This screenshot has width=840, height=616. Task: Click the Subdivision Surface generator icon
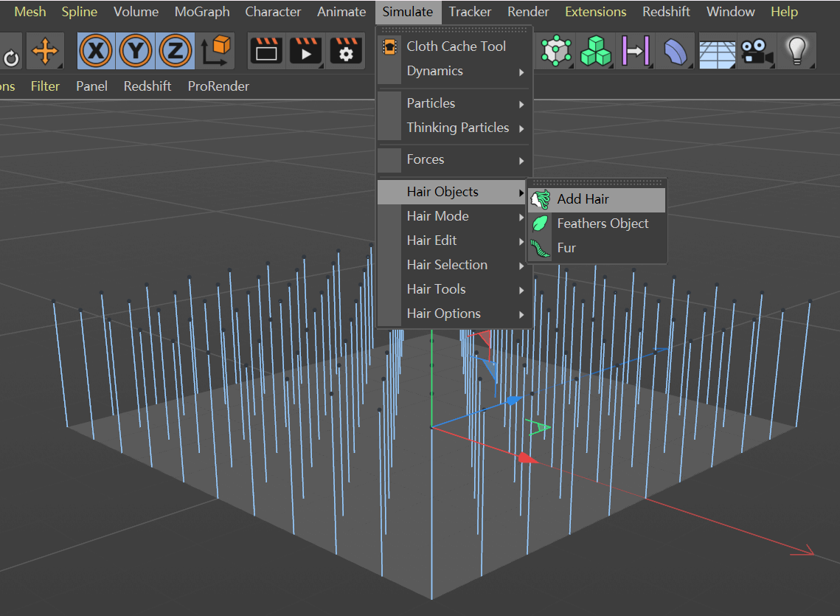pyautogui.click(x=556, y=51)
